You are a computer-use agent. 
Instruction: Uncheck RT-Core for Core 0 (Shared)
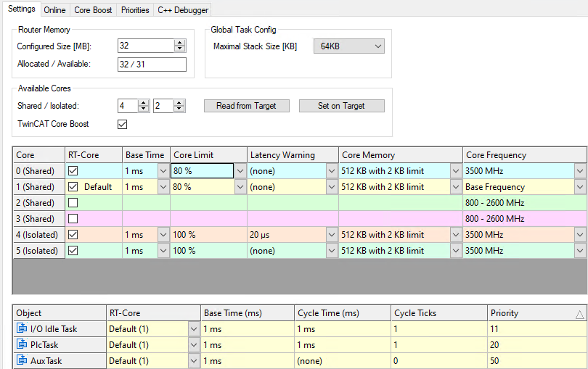pos(73,171)
